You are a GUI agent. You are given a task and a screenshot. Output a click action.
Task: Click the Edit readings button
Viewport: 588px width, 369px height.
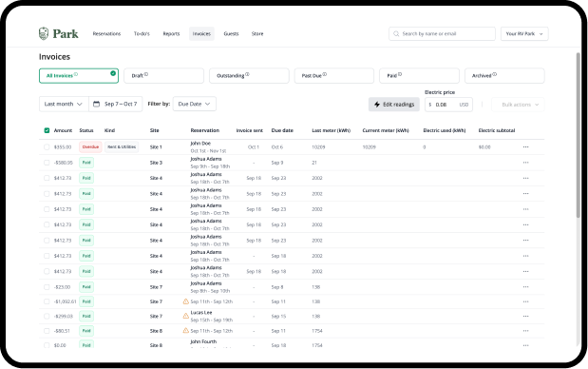394,105
